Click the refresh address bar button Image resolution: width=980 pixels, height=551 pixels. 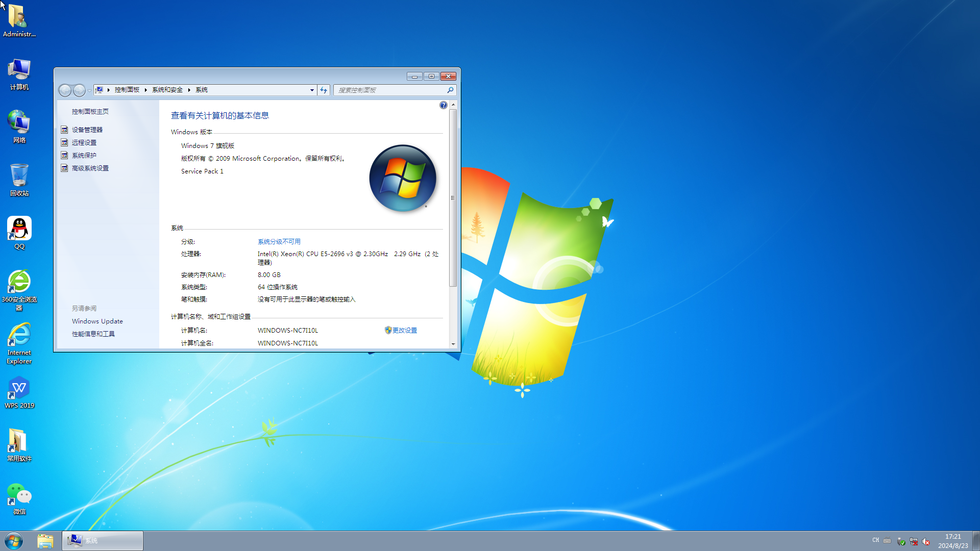pyautogui.click(x=324, y=90)
